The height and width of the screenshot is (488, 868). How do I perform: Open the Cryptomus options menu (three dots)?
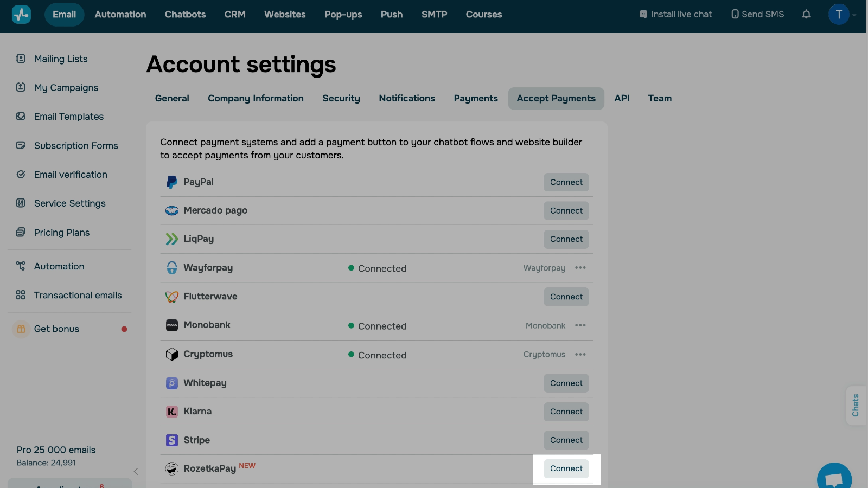pos(580,355)
